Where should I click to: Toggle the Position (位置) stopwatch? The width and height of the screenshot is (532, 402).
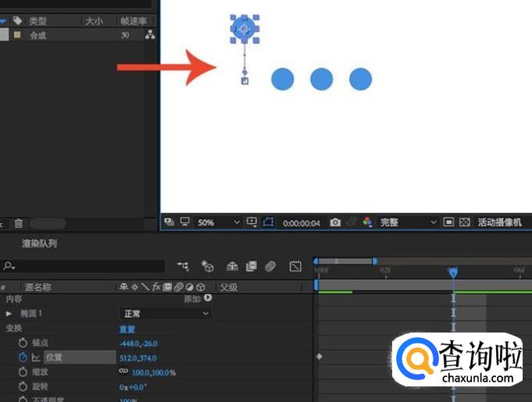tap(23, 357)
